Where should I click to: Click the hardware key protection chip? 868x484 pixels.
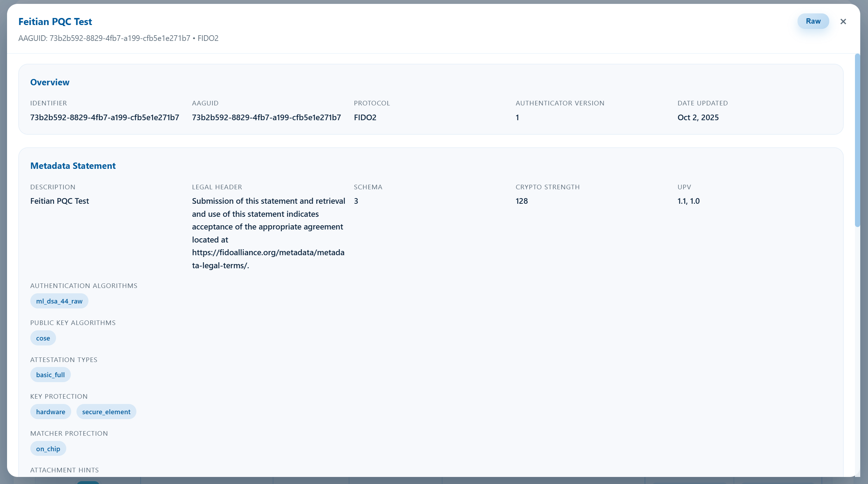pyautogui.click(x=50, y=412)
